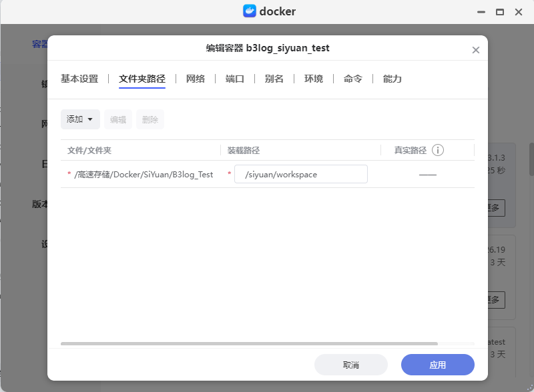
Task: Go to the 端口 tab
Action: [235, 79]
